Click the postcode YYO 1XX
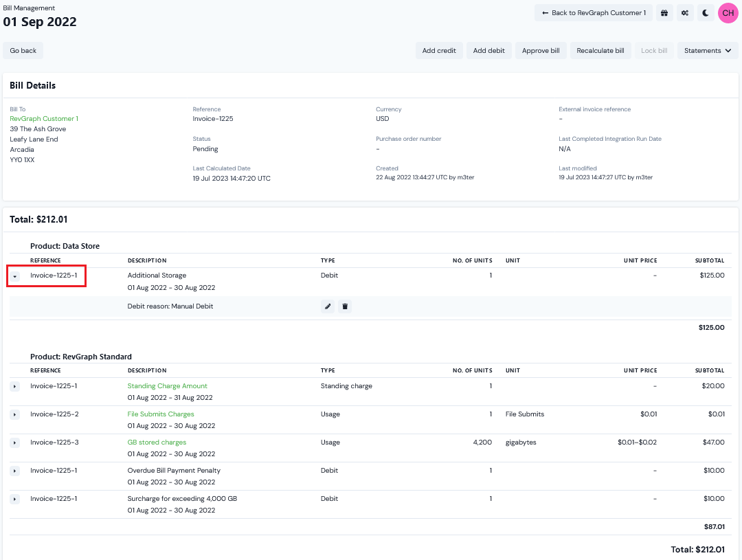The height and width of the screenshot is (560, 742). 22,159
